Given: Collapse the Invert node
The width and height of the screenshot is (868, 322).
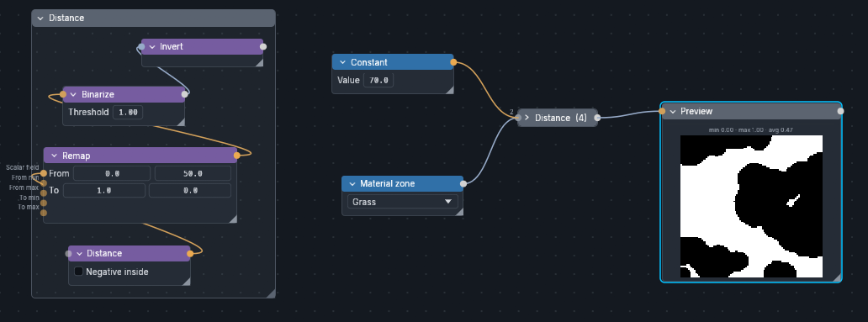Looking at the screenshot, I should (x=152, y=46).
